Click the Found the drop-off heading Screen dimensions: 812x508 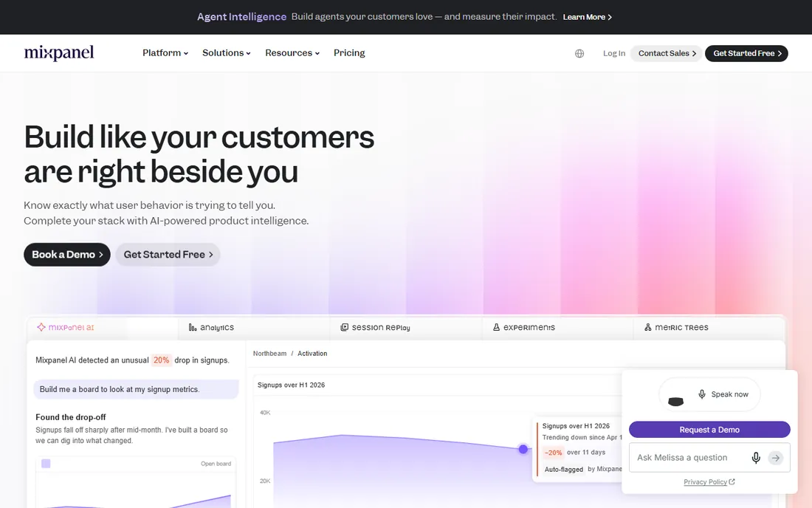click(x=71, y=417)
